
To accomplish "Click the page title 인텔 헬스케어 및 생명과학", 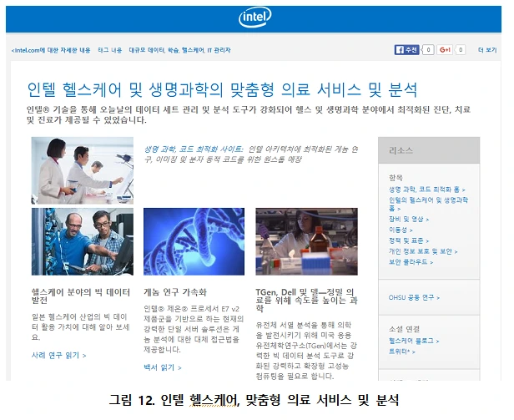I will (x=222, y=89).
